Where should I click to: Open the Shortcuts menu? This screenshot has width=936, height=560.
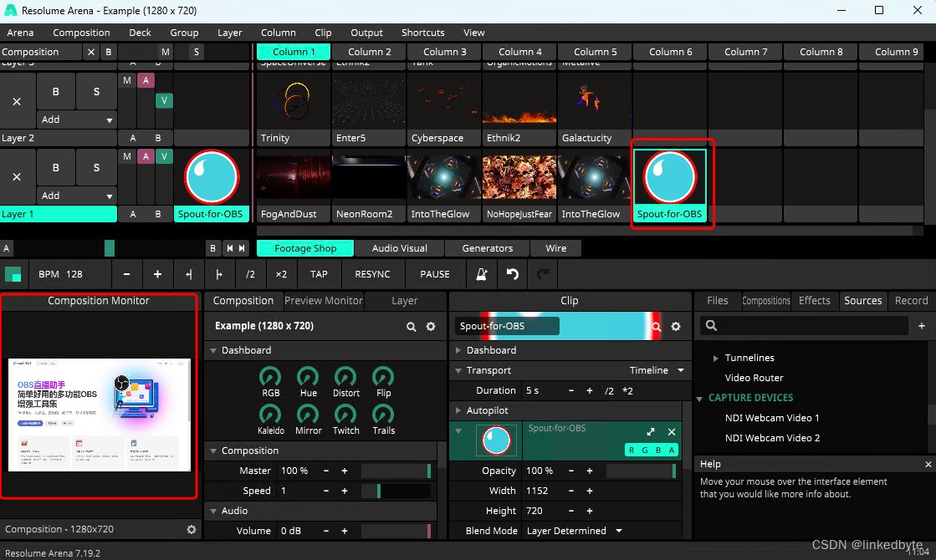point(422,33)
